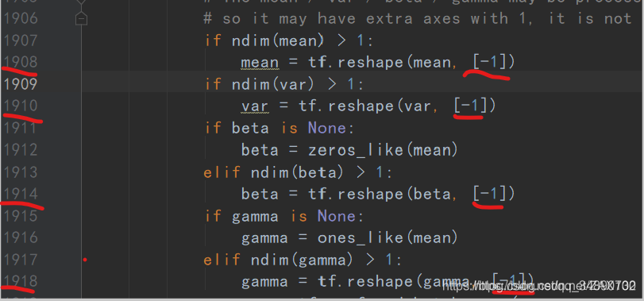Click line number 1906 in the gutter
This screenshot has height=301, width=644.
(21, 18)
